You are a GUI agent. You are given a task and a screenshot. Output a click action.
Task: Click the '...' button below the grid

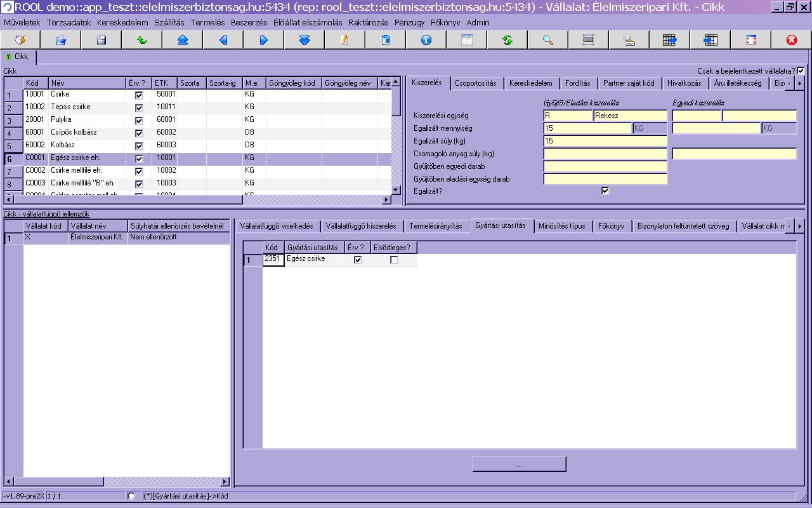(x=519, y=465)
